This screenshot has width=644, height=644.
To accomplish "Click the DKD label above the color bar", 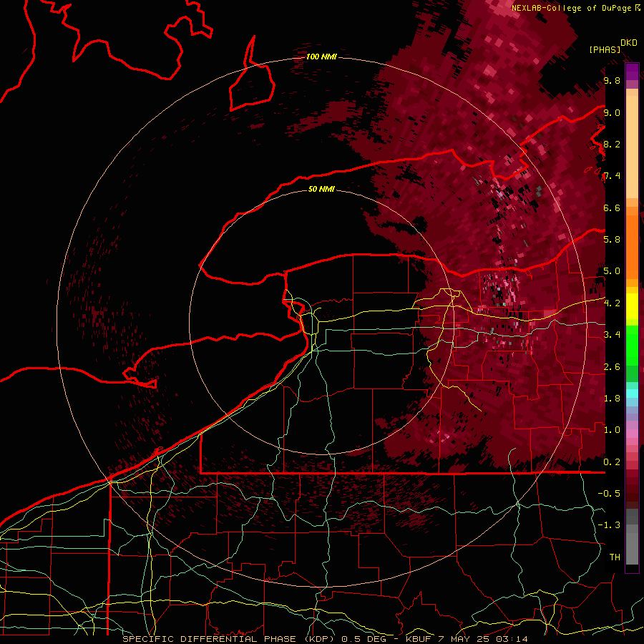I will [629, 43].
